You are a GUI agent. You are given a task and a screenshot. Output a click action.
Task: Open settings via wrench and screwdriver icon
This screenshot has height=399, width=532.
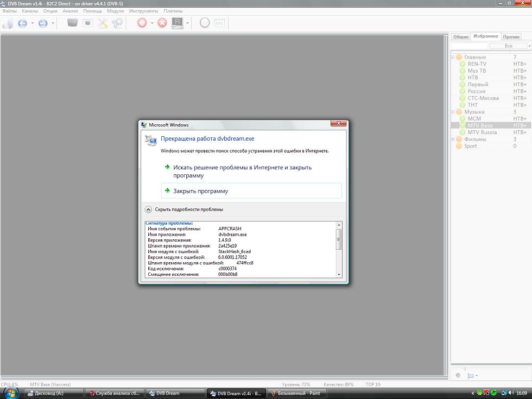(x=103, y=23)
